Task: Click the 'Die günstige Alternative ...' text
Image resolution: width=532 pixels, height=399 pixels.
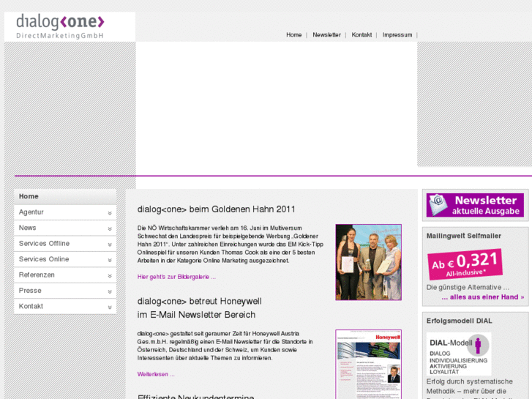Action: click(x=468, y=287)
